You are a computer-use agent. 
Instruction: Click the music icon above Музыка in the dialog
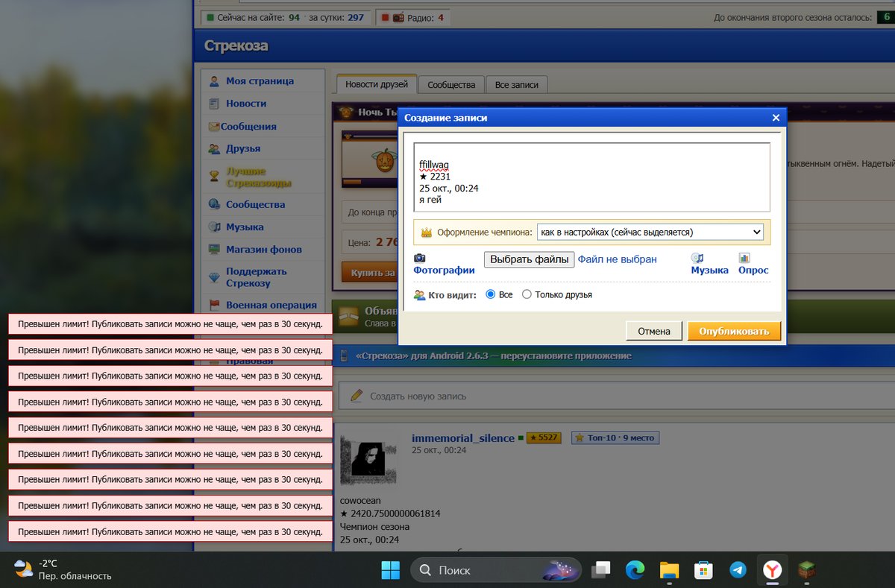click(x=697, y=258)
